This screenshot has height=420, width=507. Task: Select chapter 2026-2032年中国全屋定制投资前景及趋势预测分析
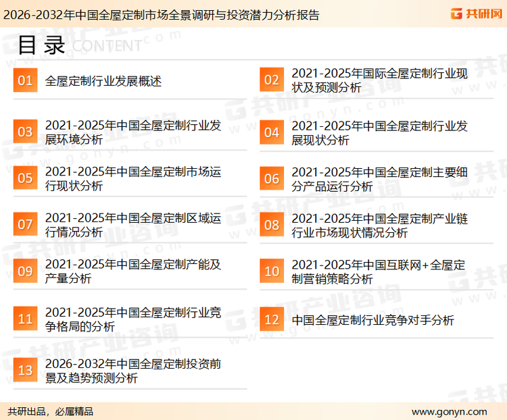click(133, 371)
